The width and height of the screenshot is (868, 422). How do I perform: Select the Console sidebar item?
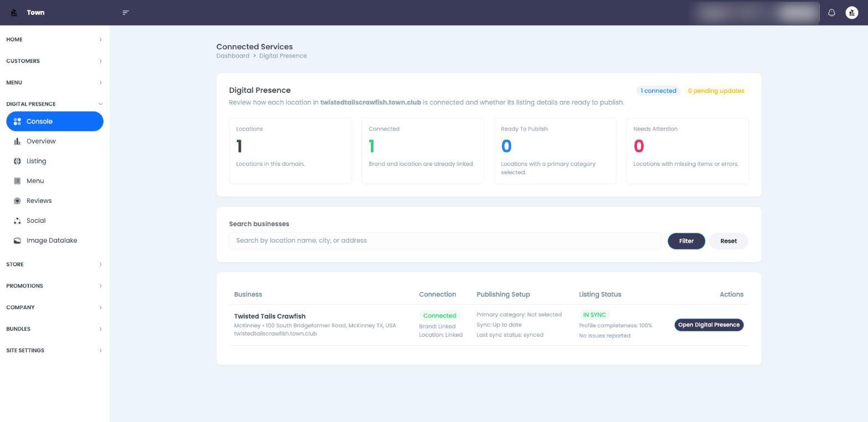(55, 121)
